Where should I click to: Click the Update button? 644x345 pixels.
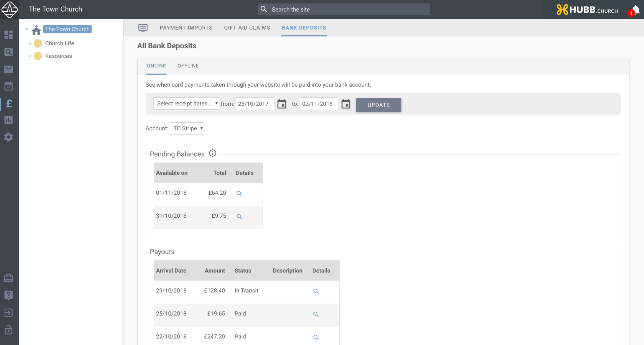[379, 105]
